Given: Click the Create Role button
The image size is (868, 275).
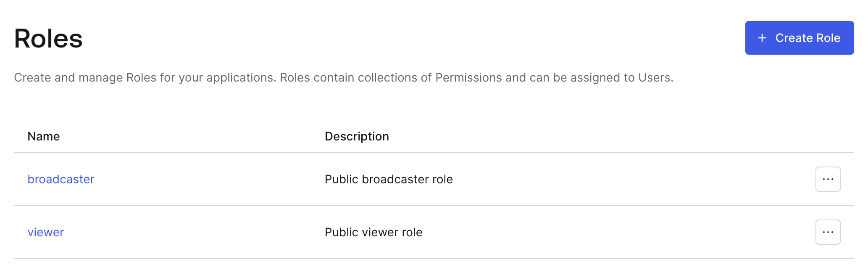Looking at the screenshot, I should pyautogui.click(x=800, y=38).
